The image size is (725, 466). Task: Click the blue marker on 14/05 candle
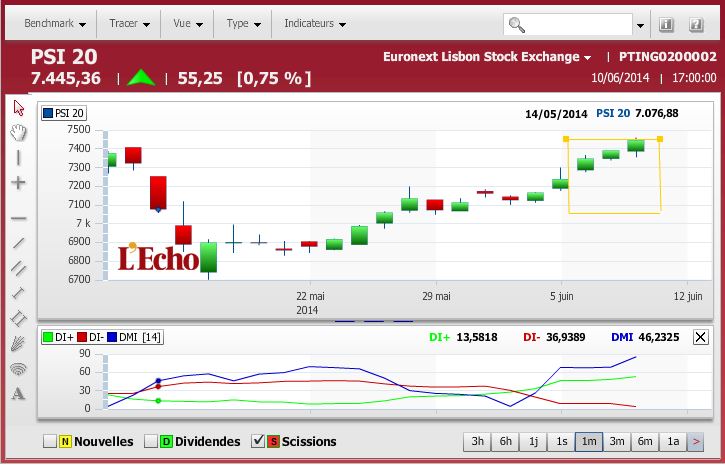(x=158, y=209)
